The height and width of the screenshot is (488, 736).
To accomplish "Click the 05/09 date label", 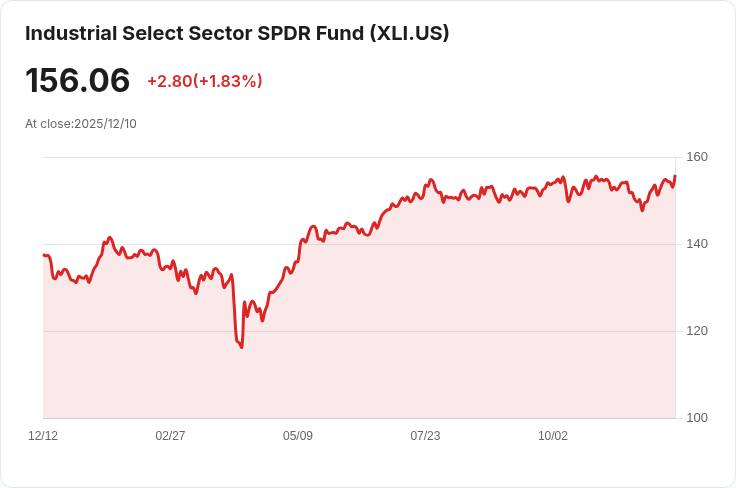I will point(298,436).
